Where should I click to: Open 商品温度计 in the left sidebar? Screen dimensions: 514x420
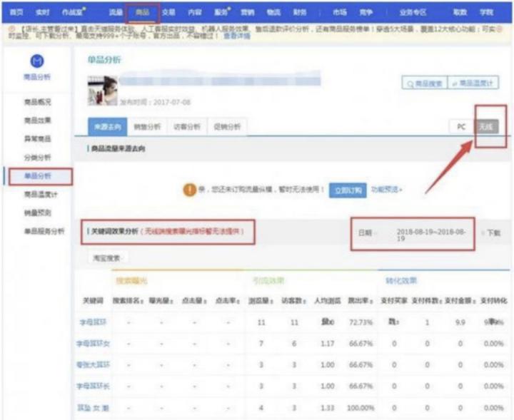[41, 195]
